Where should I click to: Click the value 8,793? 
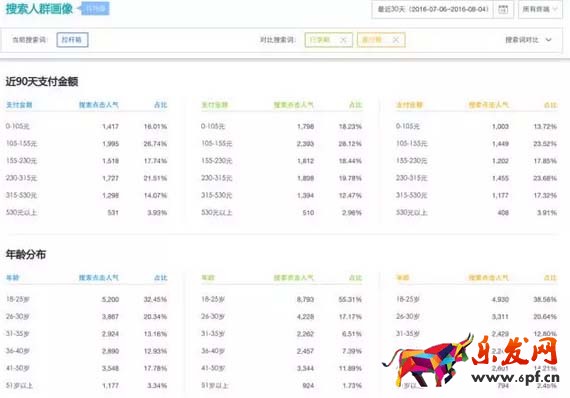pos(305,299)
